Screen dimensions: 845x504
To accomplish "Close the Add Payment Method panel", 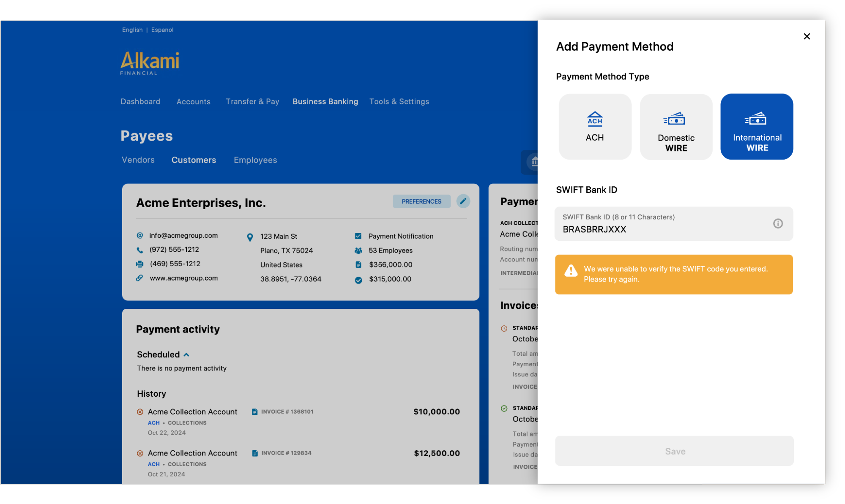I will (807, 36).
